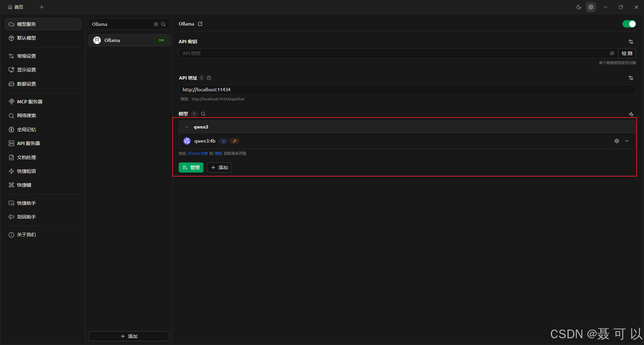
Task: Click the model count badge 1
Action: pyautogui.click(x=194, y=114)
